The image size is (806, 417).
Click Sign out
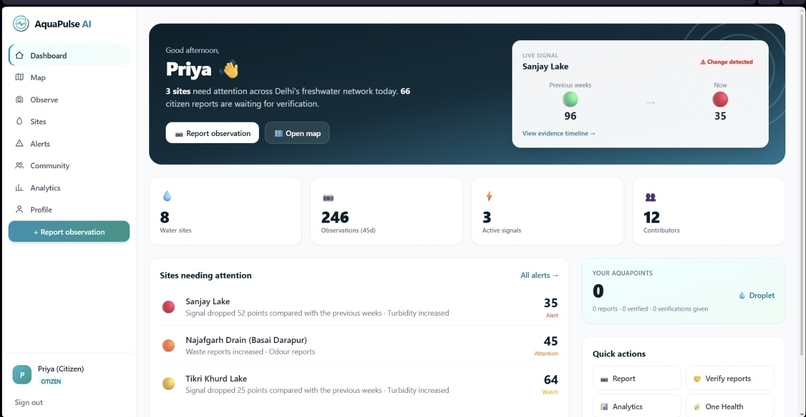tap(29, 403)
